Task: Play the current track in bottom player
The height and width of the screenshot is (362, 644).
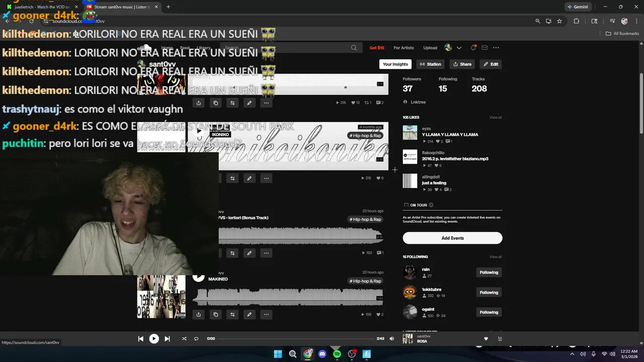Action: click(154, 339)
